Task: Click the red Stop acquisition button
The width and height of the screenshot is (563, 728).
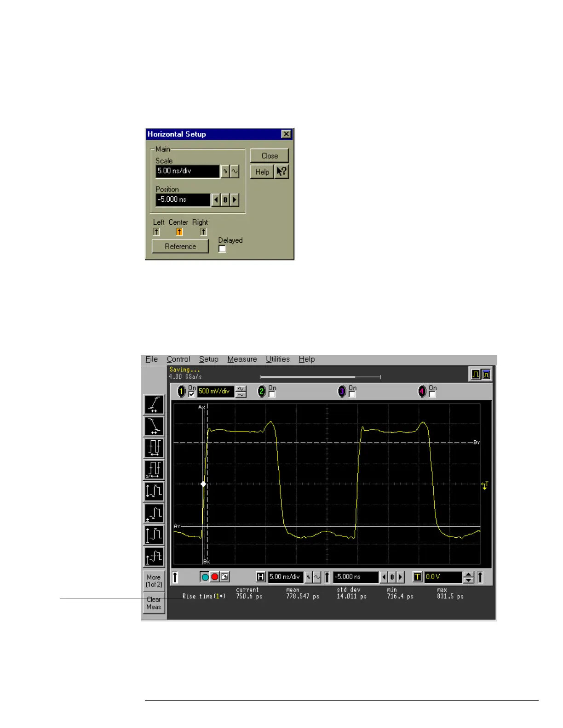Action: 215,577
